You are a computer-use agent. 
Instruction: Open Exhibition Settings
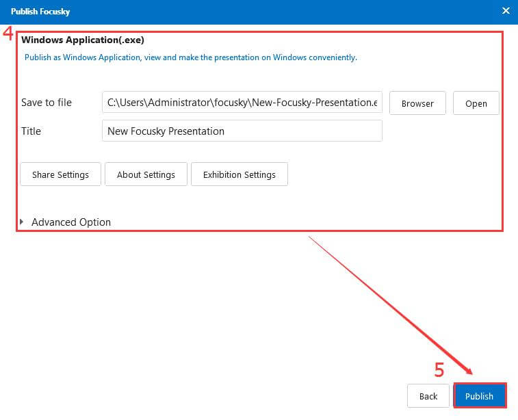click(x=239, y=174)
